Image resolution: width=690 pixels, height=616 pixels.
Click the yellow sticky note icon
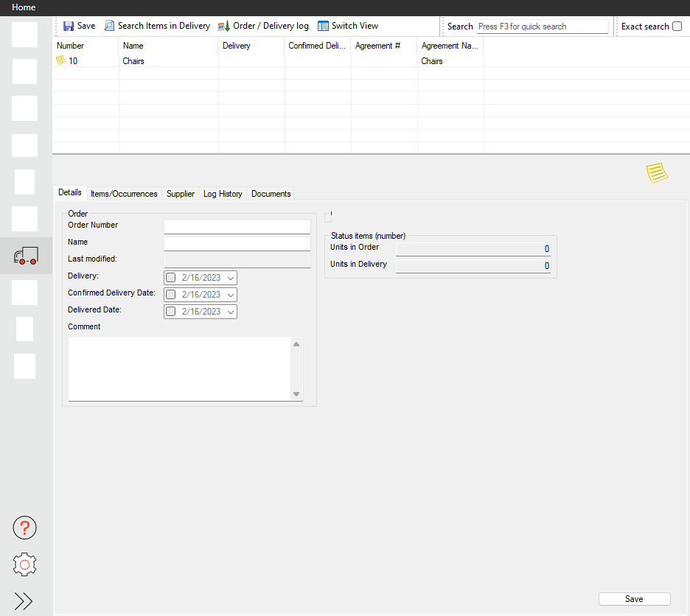657,173
